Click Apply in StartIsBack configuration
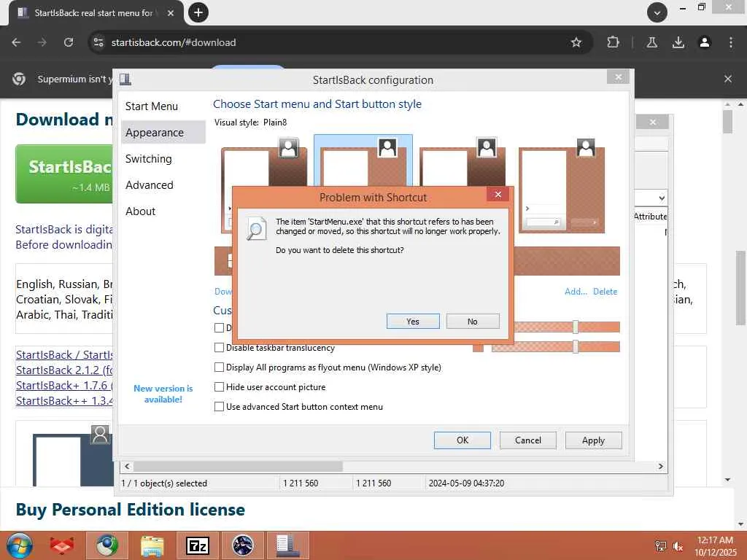Viewport: 747px width, 560px height. pos(593,440)
